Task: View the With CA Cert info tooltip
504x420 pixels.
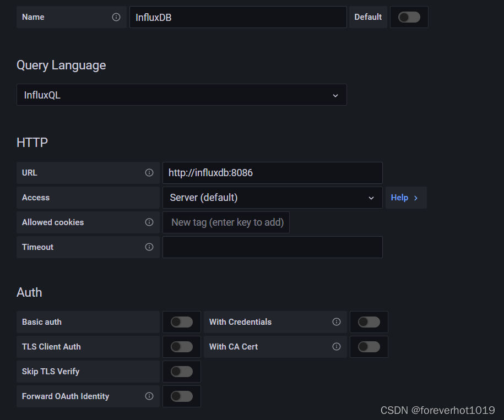Action: pos(337,347)
